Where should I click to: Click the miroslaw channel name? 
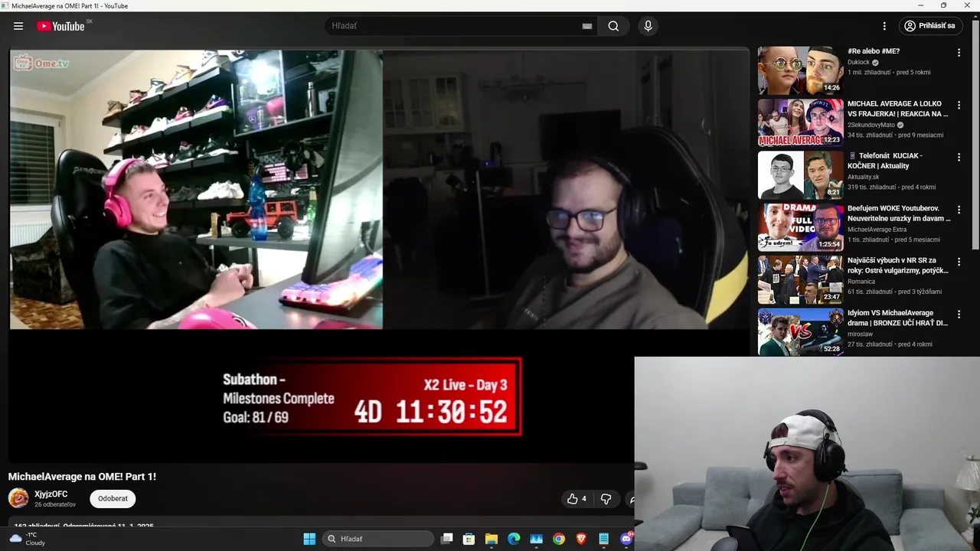click(x=860, y=334)
